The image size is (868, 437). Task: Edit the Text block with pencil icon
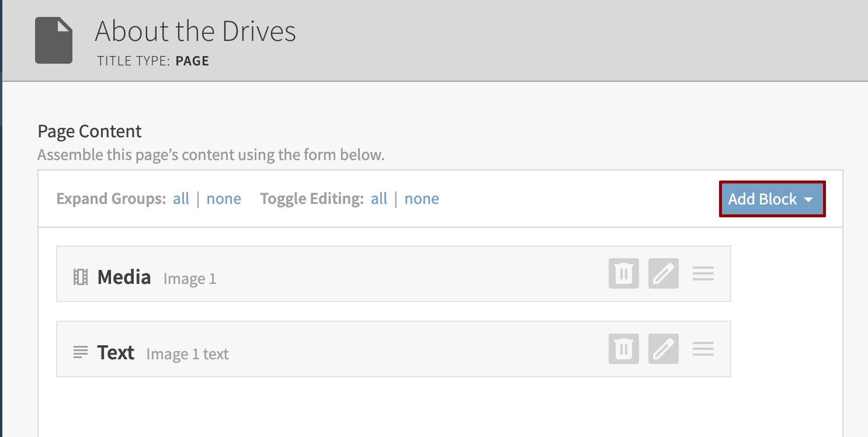pyautogui.click(x=664, y=349)
